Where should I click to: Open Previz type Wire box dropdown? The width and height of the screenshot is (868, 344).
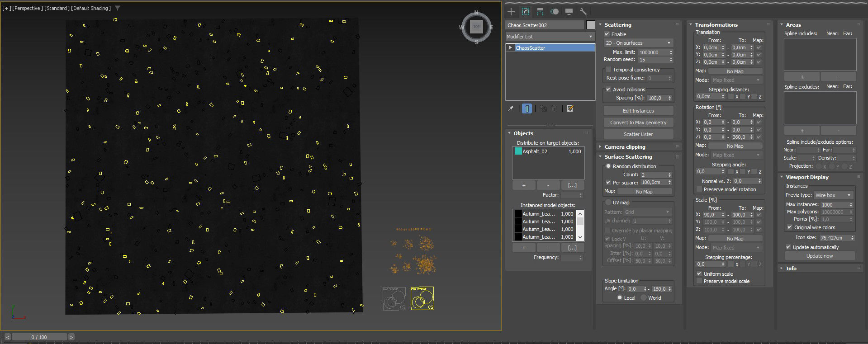(833, 195)
